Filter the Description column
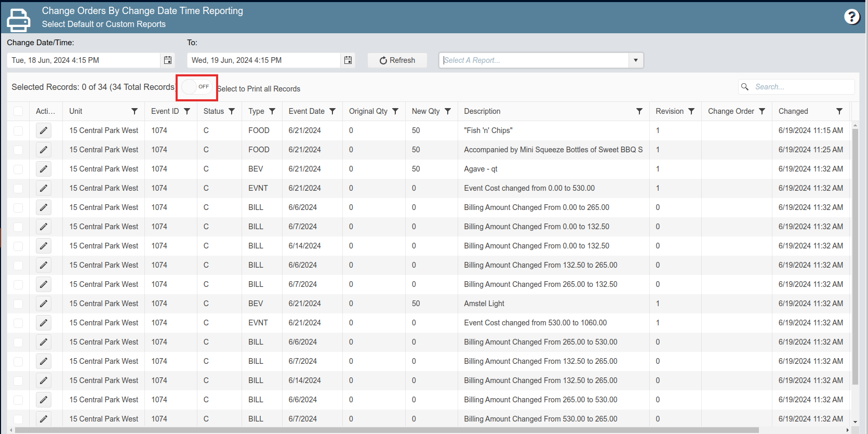 click(639, 111)
